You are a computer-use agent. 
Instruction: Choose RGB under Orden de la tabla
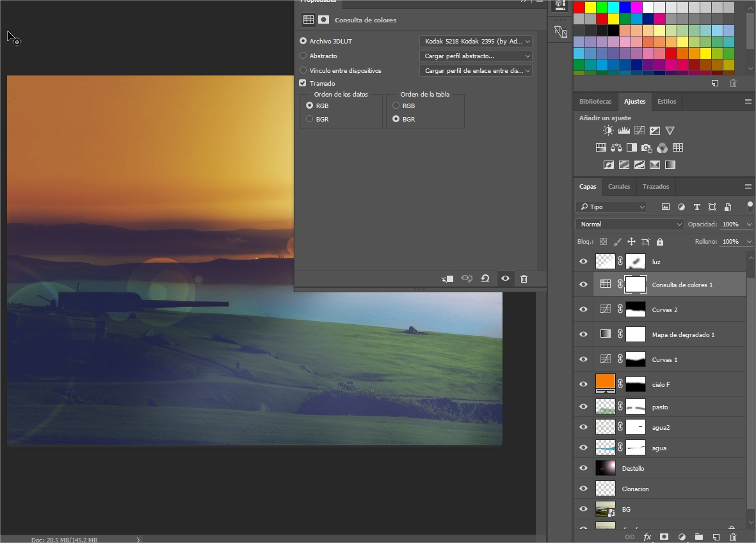pyautogui.click(x=396, y=105)
